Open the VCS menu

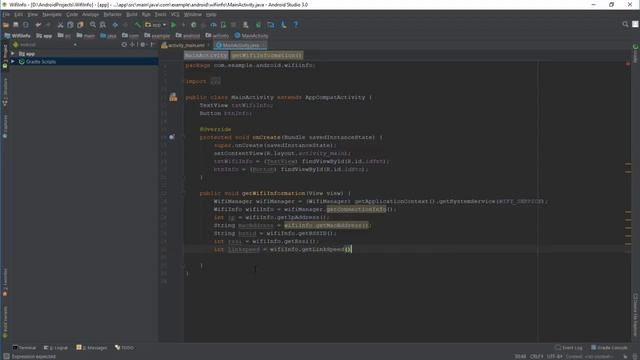(x=175, y=14)
